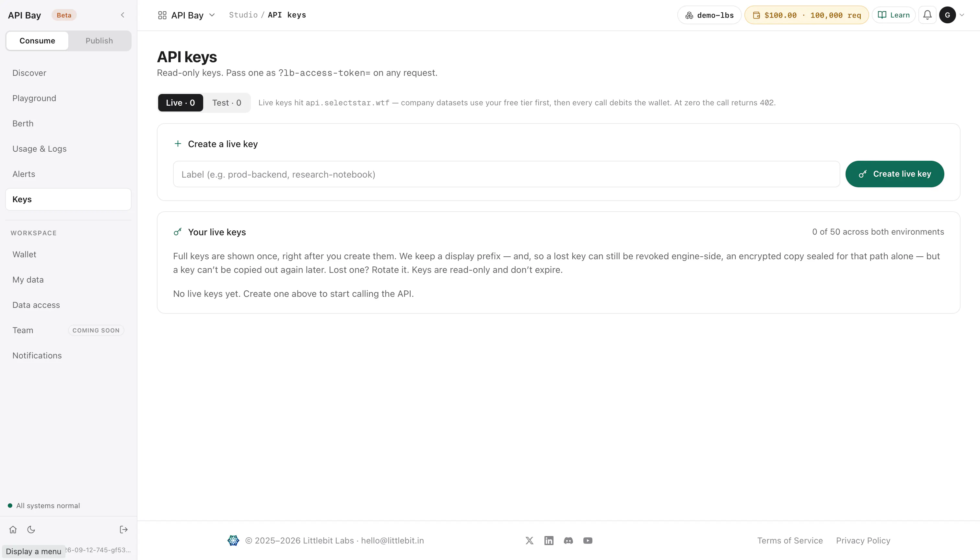Click the sign out icon

(x=123, y=530)
